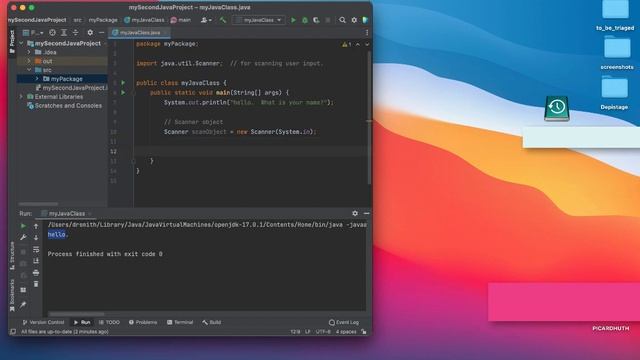Open the Terminal tool window
The image size is (640, 360).
180,322
